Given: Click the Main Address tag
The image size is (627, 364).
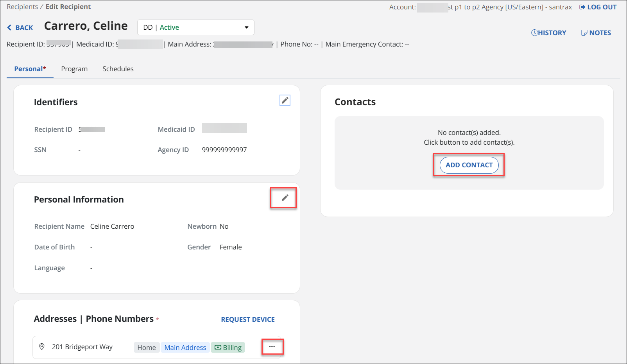Looking at the screenshot, I should 185,348.
